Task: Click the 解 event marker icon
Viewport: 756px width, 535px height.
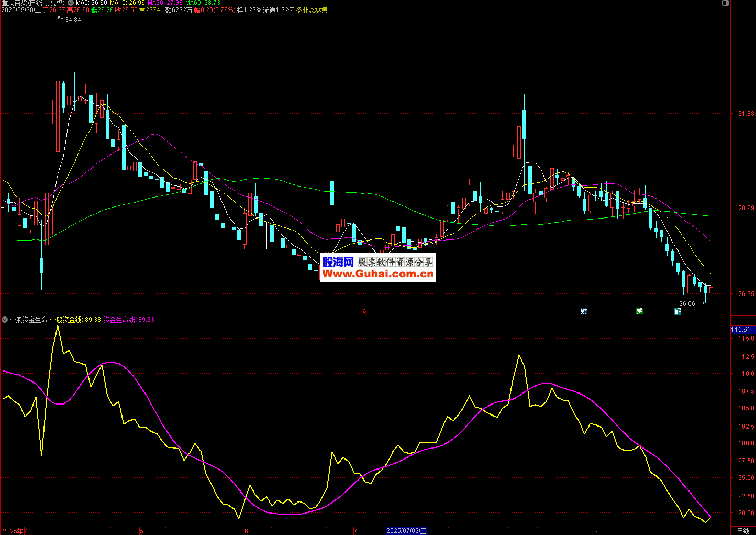Action: point(678,311)
